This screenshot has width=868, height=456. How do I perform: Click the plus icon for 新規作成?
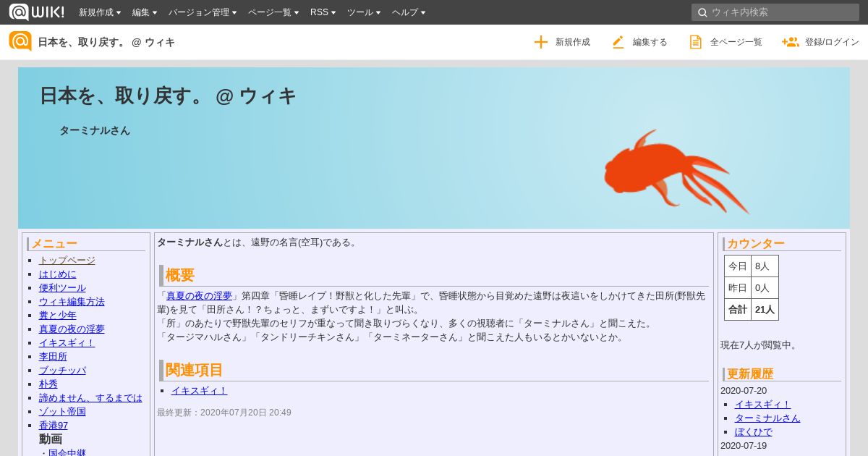(541, 42)
